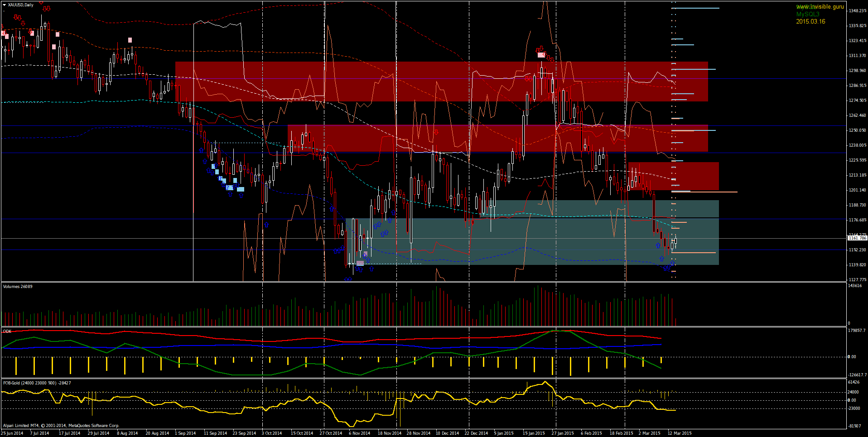
Task: Open the chart menu arrow beside XAUUSD,Daily
Action: (x=5, y=5)
